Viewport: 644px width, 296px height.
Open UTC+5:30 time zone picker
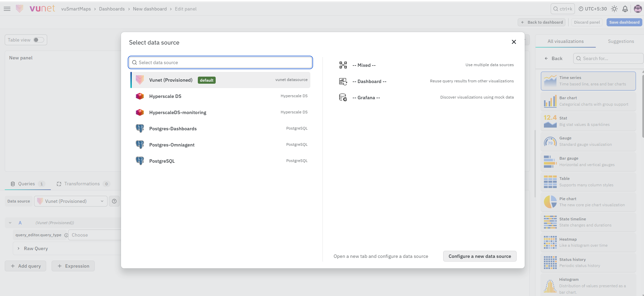pos(592,9)
